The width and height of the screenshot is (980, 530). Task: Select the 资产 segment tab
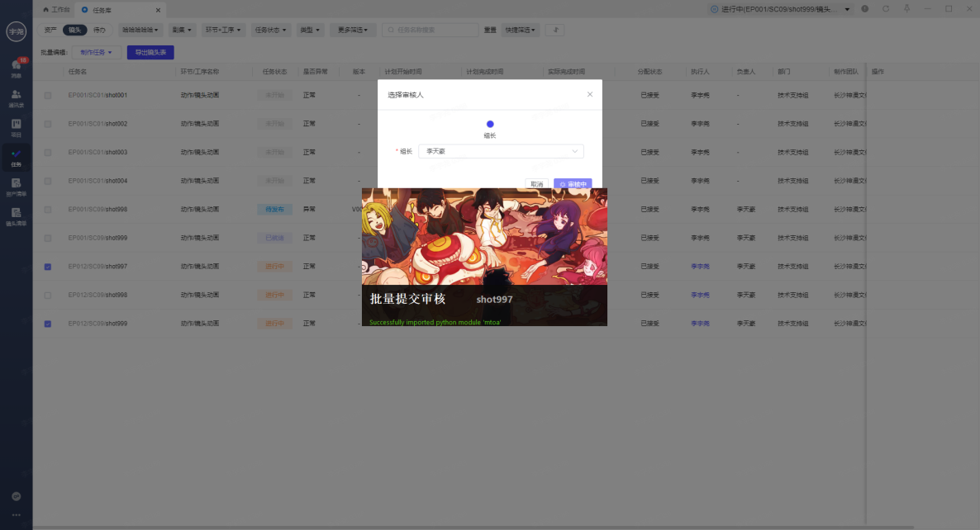(x=50, y=30)
